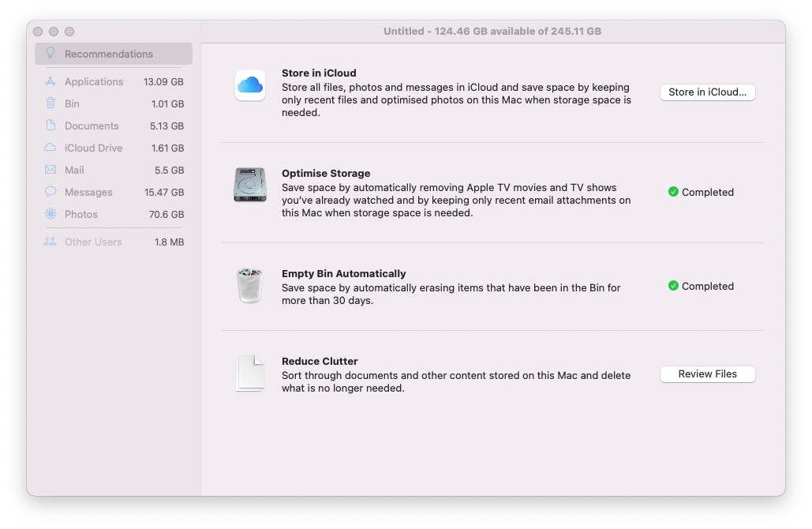This screenshot has height=529, width=812.
Task: Click the 15.47 GB Messages size value
Action: point(164,192)
